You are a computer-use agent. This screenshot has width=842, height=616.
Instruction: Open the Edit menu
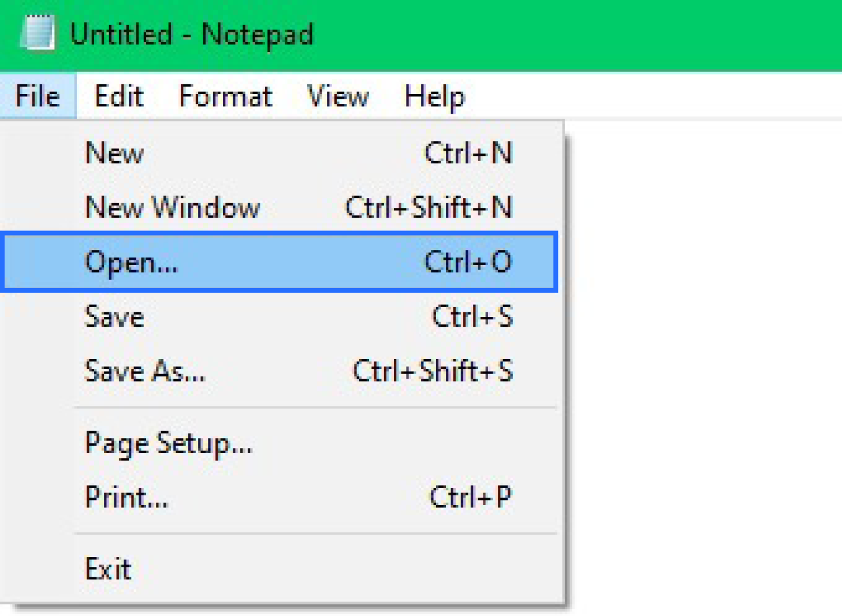119,96
